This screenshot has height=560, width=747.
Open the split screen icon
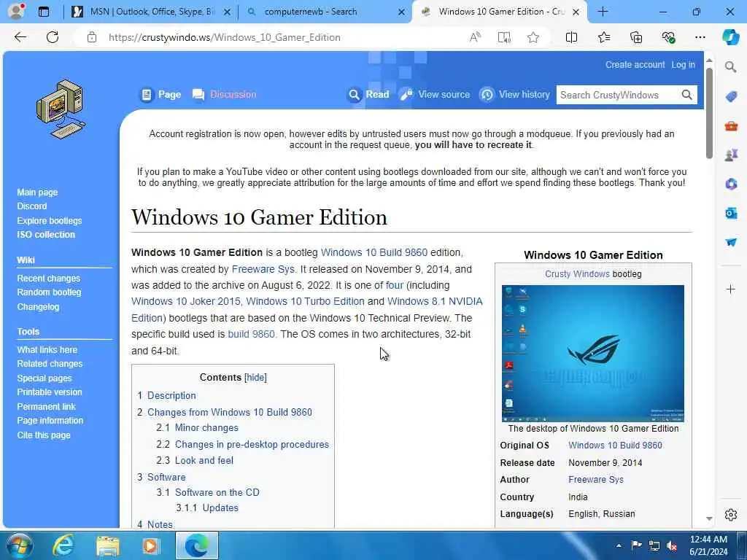[x=571, y=37]
